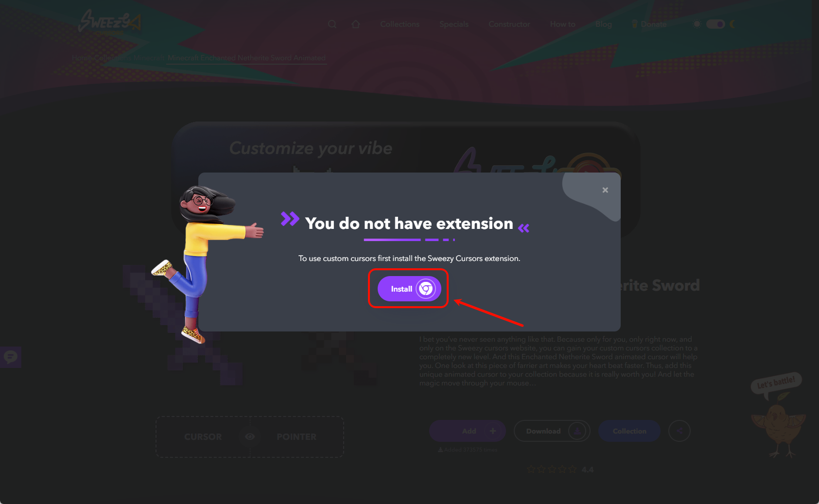The image size is (819, 504).
Task: Click the Add cursor button
Action: 468,431
